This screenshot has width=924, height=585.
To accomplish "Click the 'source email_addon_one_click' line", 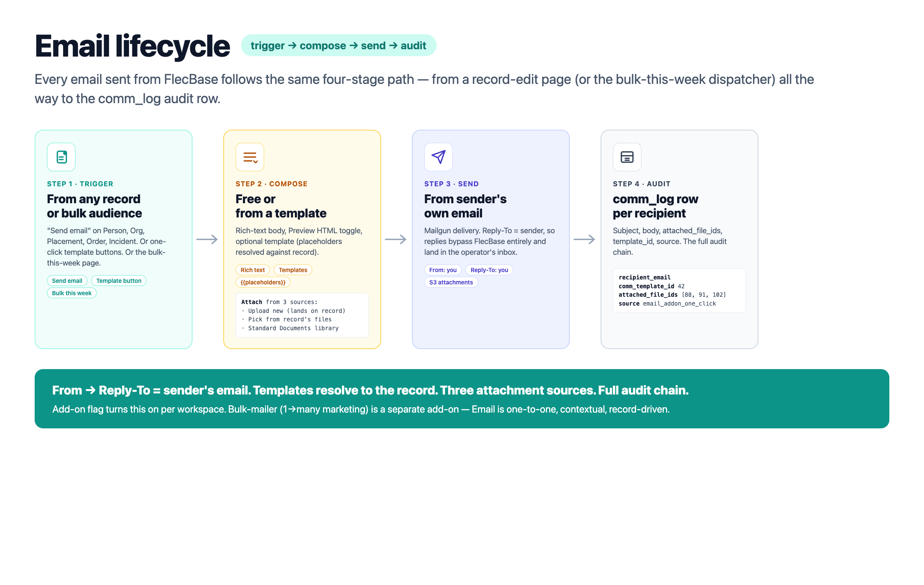I will (x=667, y=304).
